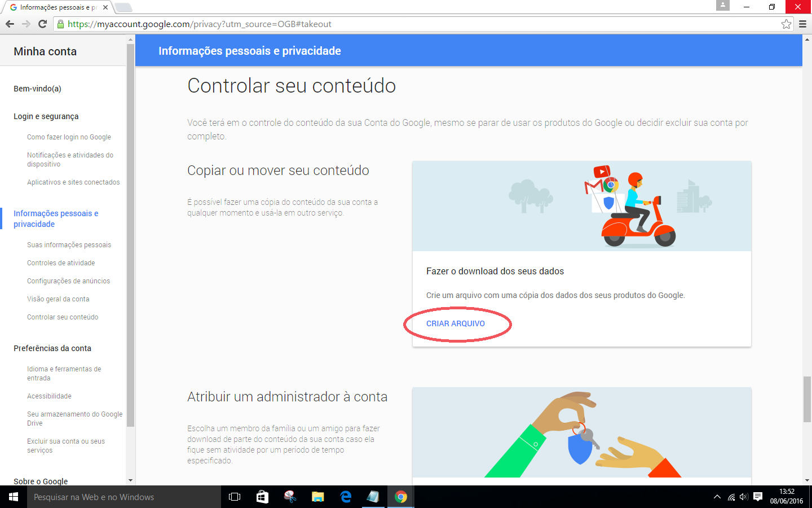Viewport: 812px width, 508px height.
Task: Click the Atribuir um administrador à conta heading
Action: click(x=288, y=397)
